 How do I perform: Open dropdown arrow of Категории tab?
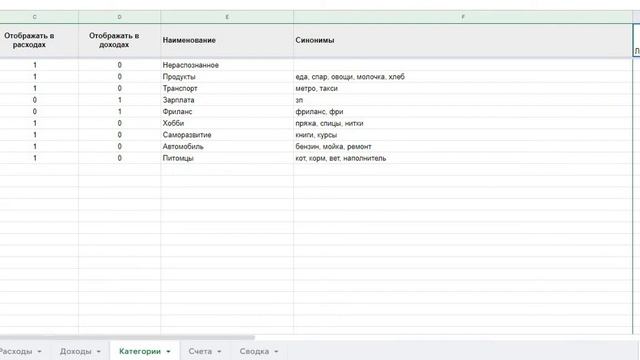[x=168, y=351]
